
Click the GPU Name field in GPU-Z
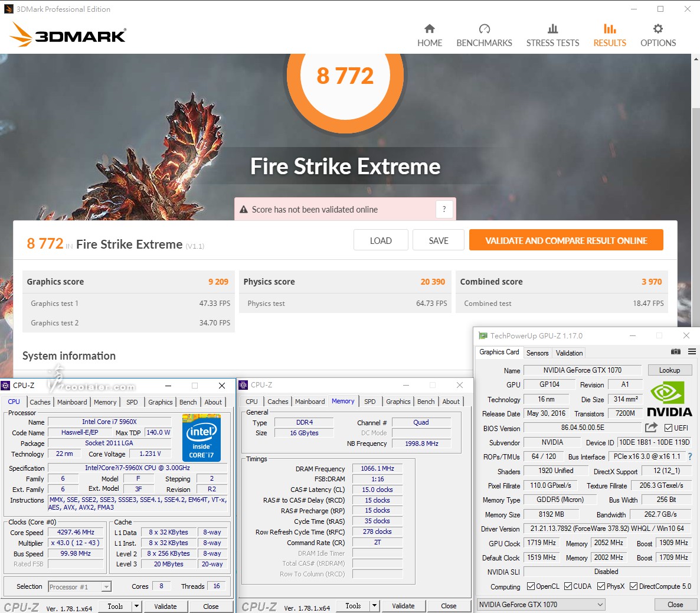[x=582, y=370]
